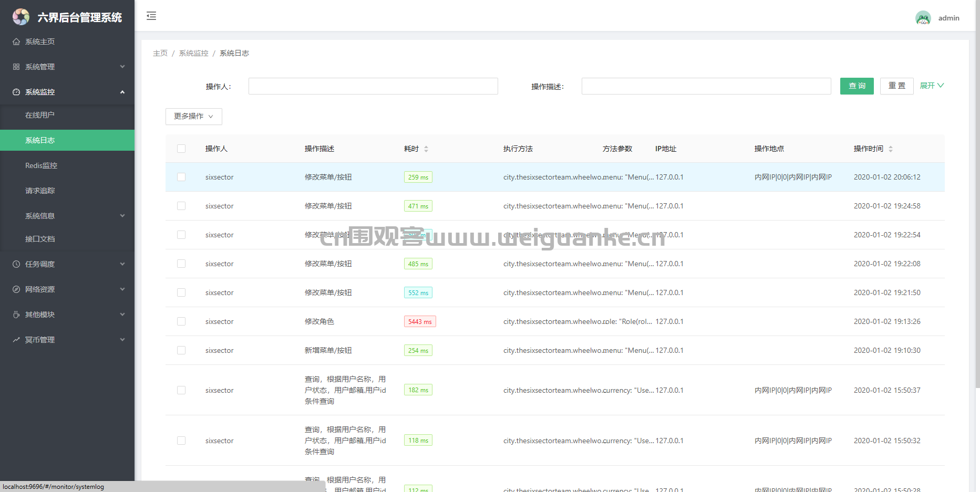Click the 118 ms duration tag
The height and width of the screenshot is (492, 980).
click(418, 441)
